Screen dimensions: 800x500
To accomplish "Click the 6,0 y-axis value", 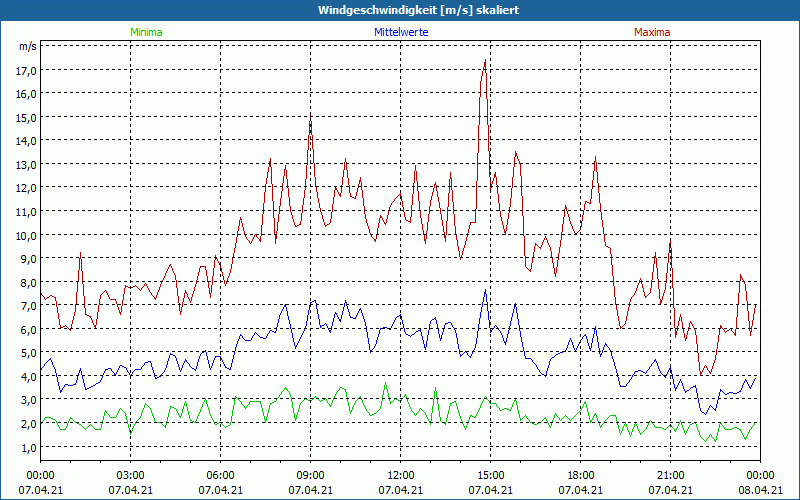I will click(29, 330).
